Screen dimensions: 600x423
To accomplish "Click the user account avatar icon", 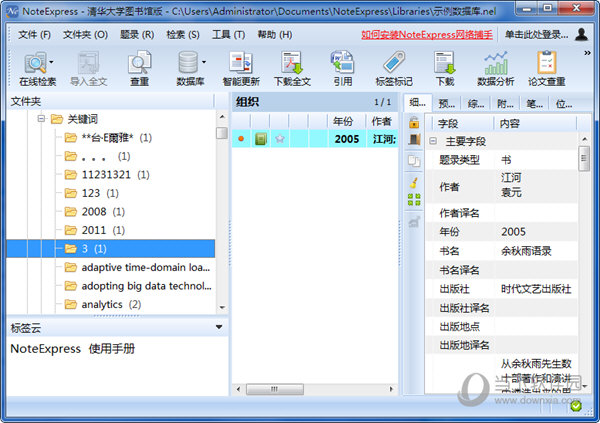I will pos(581,34).
